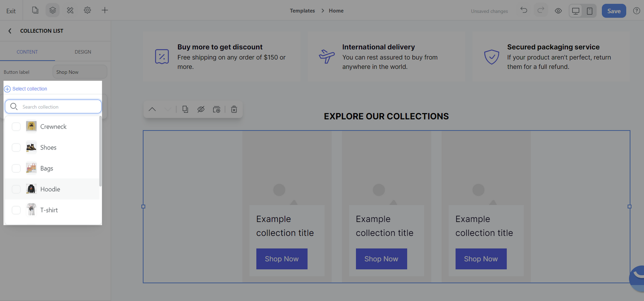Open the layers panel icon
Viewport: 644px width, 301px height.
(x=53, y=10)
